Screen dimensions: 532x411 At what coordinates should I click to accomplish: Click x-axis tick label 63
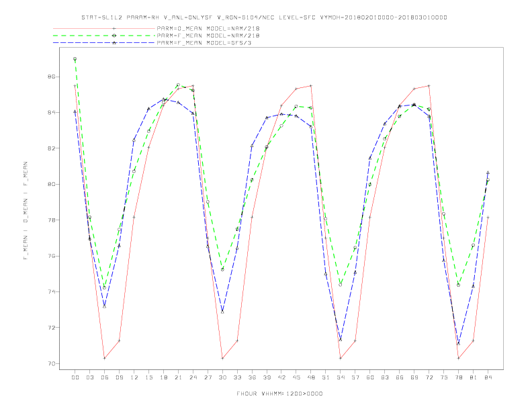tap(385, 377)
